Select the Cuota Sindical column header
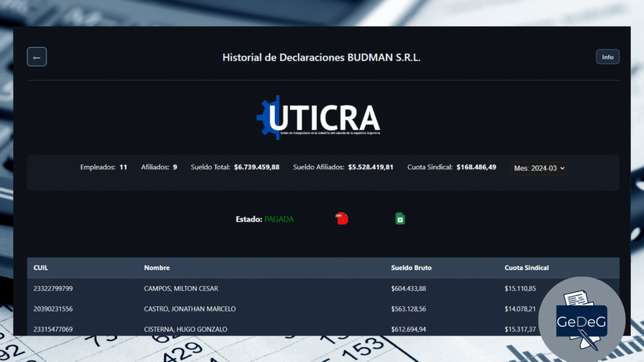Screen dimensions: 644x362 pos(526,268)
